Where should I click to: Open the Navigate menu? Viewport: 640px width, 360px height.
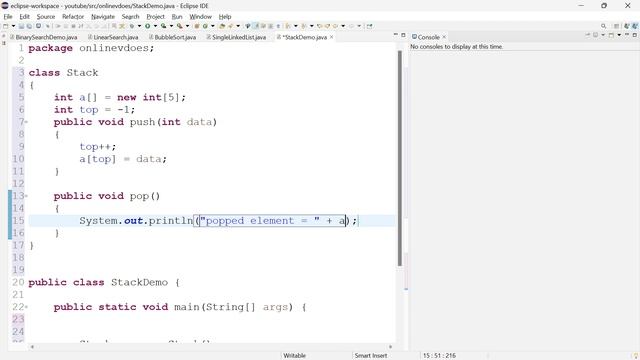[103, 16]
